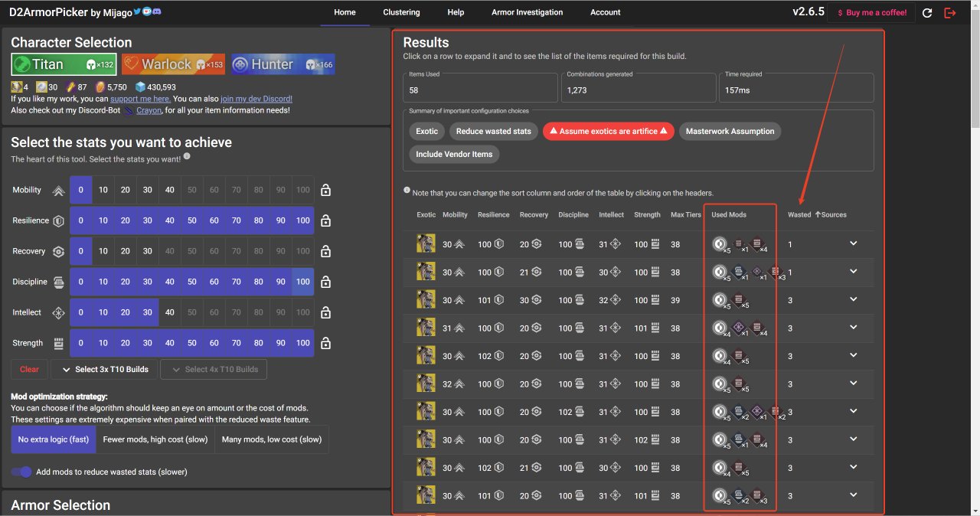Click info icon before 'Note that you can change'
Image resolution: width=980 pixels, height=516 pixels.
[407, 191]
